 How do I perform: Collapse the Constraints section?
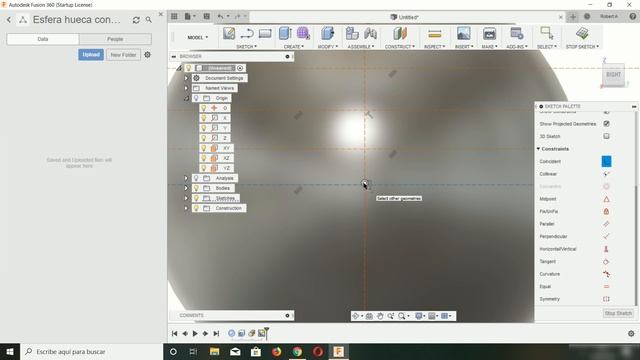click(538, 149)
